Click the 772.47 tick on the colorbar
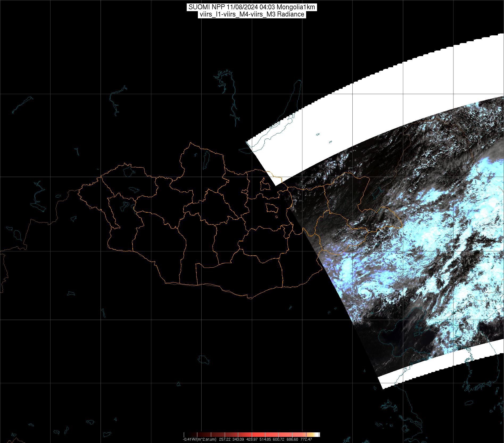The image size is (504, 443). click(x=306, y=439)
